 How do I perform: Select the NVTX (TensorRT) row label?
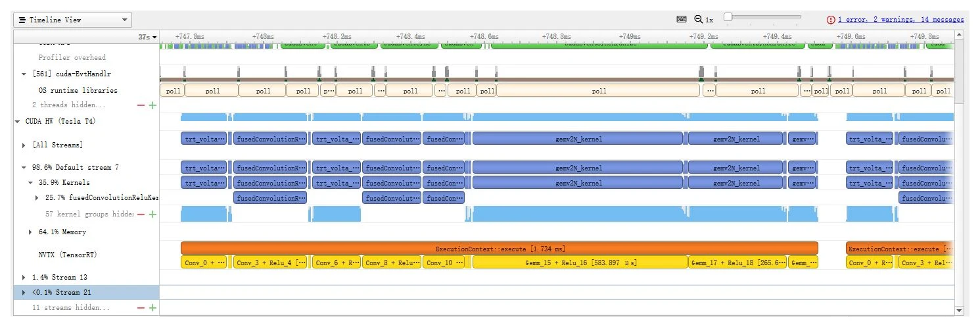[x=68, y=255]
